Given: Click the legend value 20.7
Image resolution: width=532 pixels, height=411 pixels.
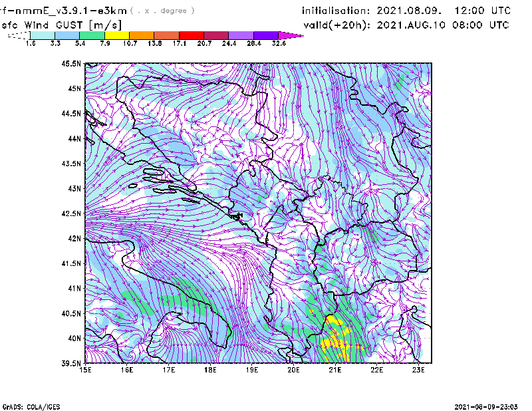Looking at the screenshot, I should point(204,43).
